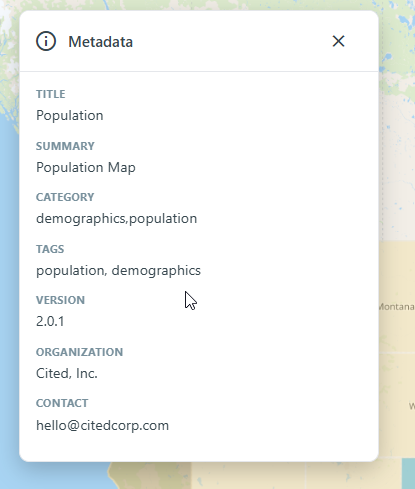
Task: Click the Montana label on the map
Action: click(x=397, y=307)
